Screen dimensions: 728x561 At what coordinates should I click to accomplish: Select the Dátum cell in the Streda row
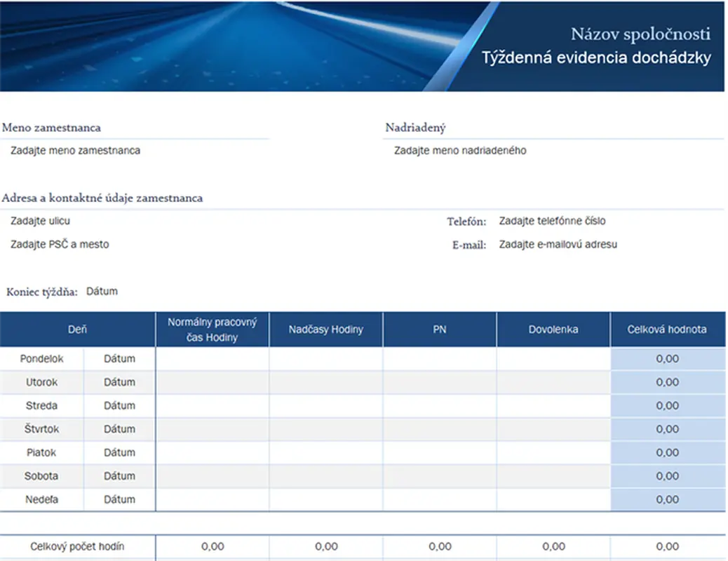(120, 405)
